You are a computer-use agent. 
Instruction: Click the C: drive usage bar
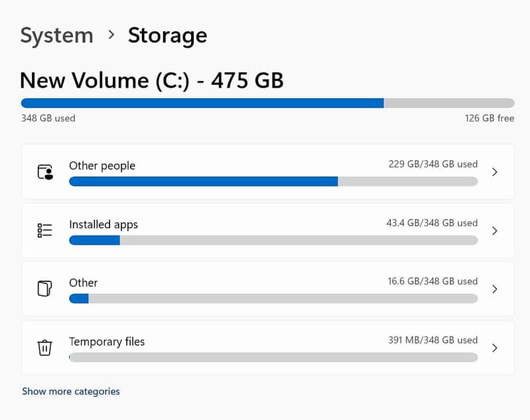click(267, 103)
